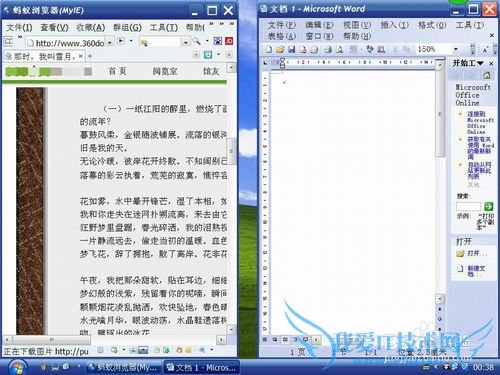Click the 馆友 link on the webpage
The image size is (500, 375).
tap(211, 71)
